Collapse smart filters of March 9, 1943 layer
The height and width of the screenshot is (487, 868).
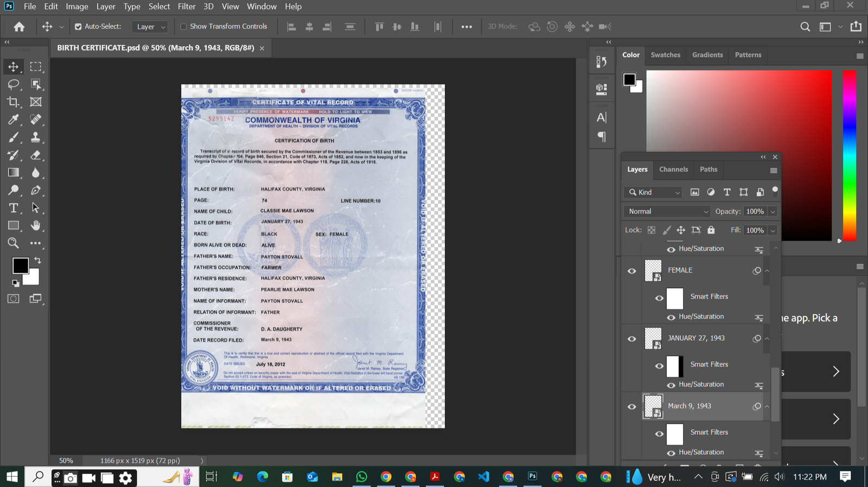[x=767, y=407]
